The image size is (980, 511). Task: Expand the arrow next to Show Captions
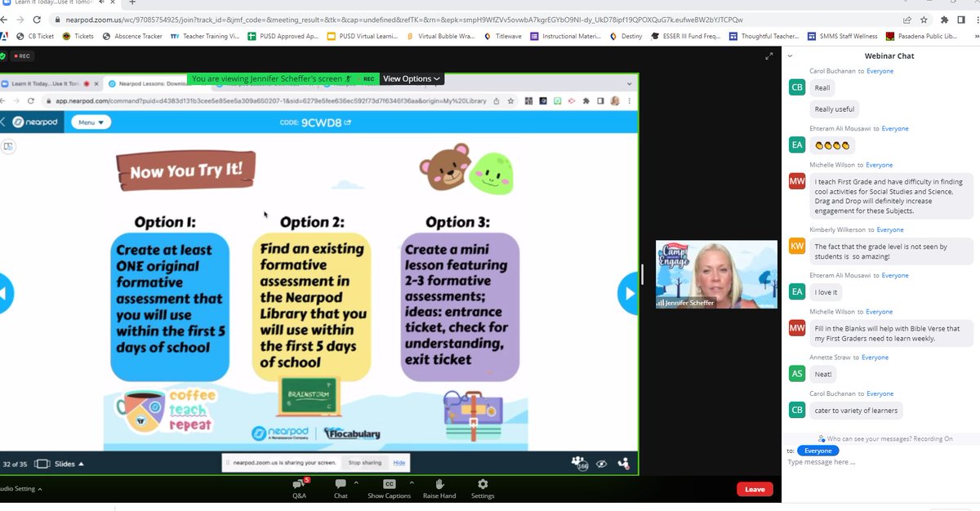[x=411, y=482]
